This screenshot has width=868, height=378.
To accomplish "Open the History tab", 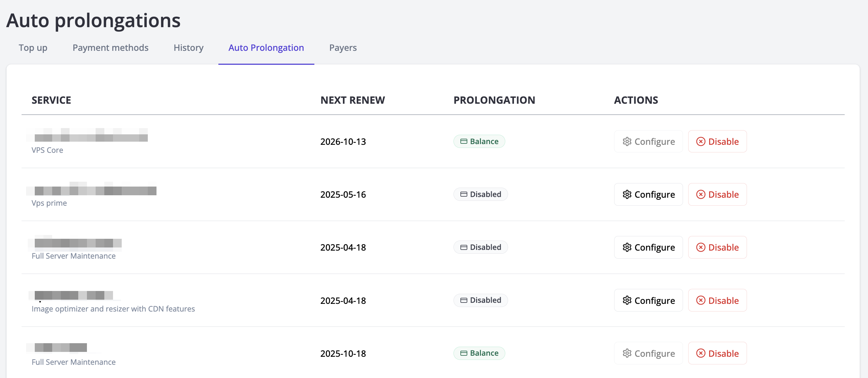I will tap(188, 48).
